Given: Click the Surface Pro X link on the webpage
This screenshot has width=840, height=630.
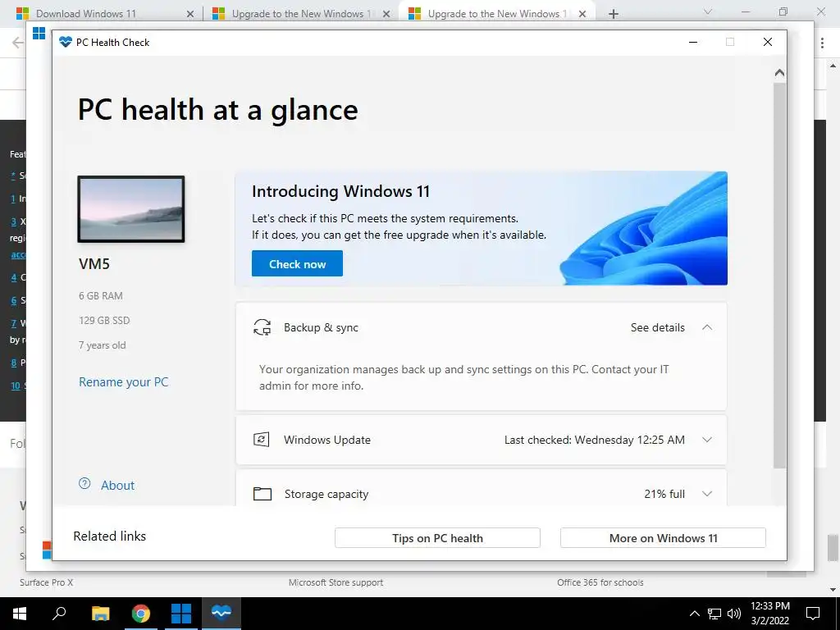Looking at the screenshot, I should 46,582.
